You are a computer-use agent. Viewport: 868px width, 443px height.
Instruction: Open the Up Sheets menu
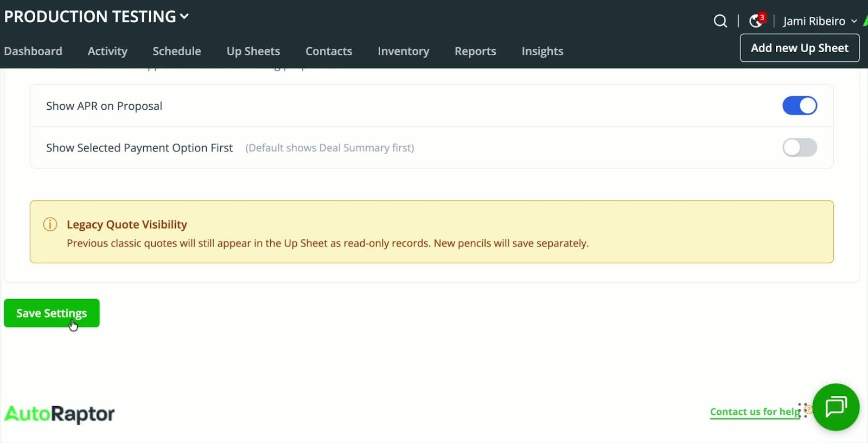(x=253, y=51)
